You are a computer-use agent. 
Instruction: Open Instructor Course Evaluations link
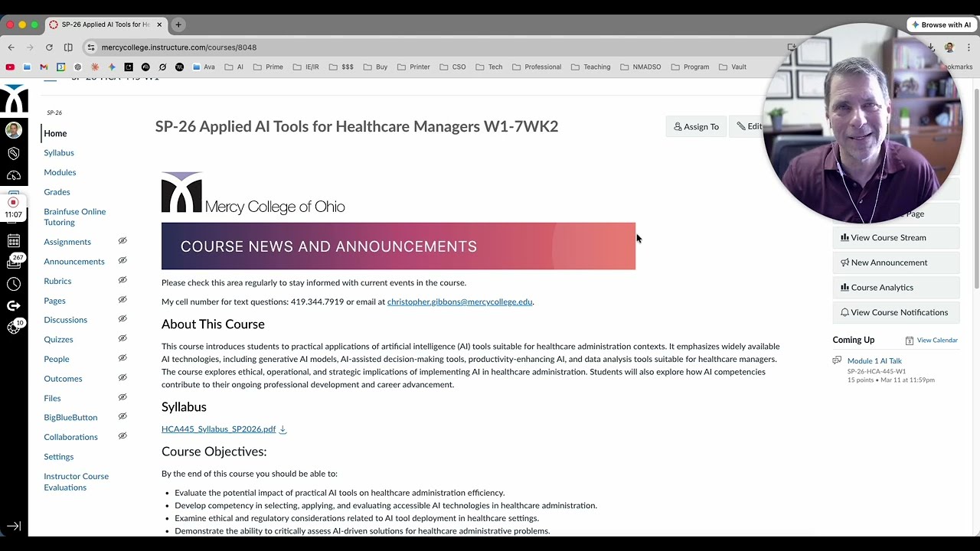(76, 482)
